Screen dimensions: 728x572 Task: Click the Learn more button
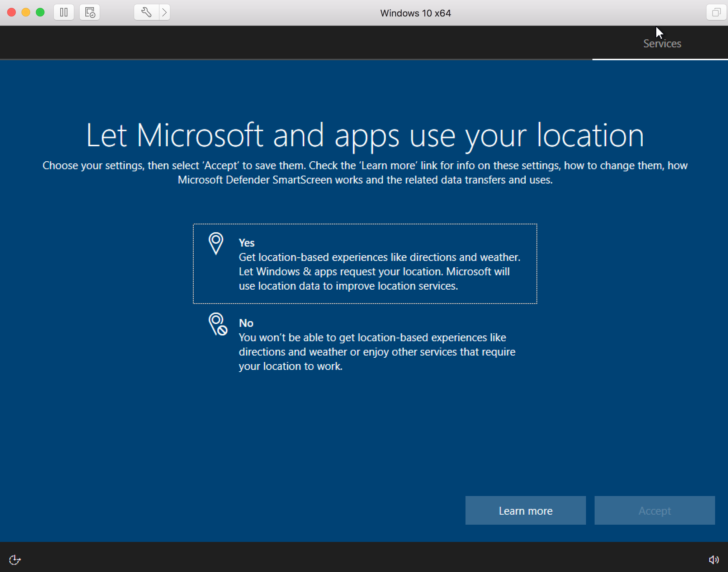(x=525, y=510)
